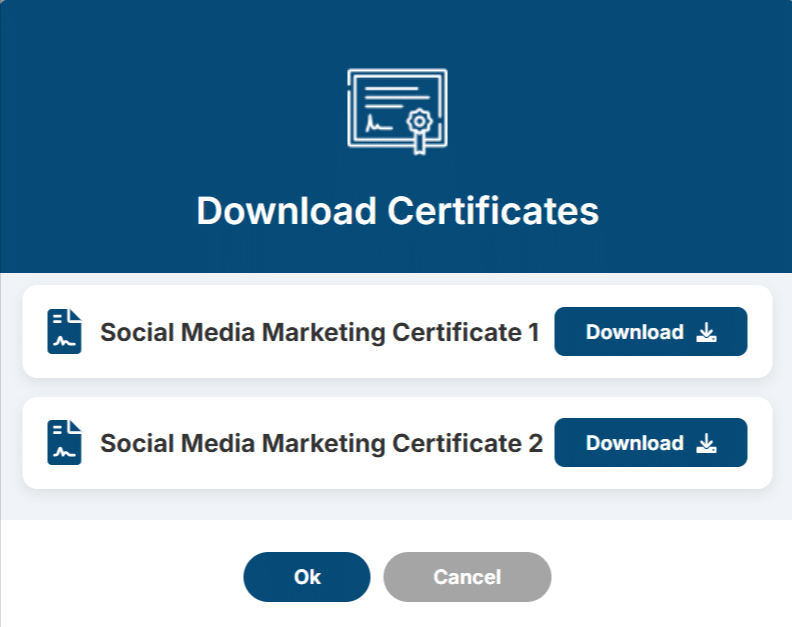The image size is (792, 627).
Task: Click the signature scribble on the certificate illustration
Action: click(x=379, y=123)
